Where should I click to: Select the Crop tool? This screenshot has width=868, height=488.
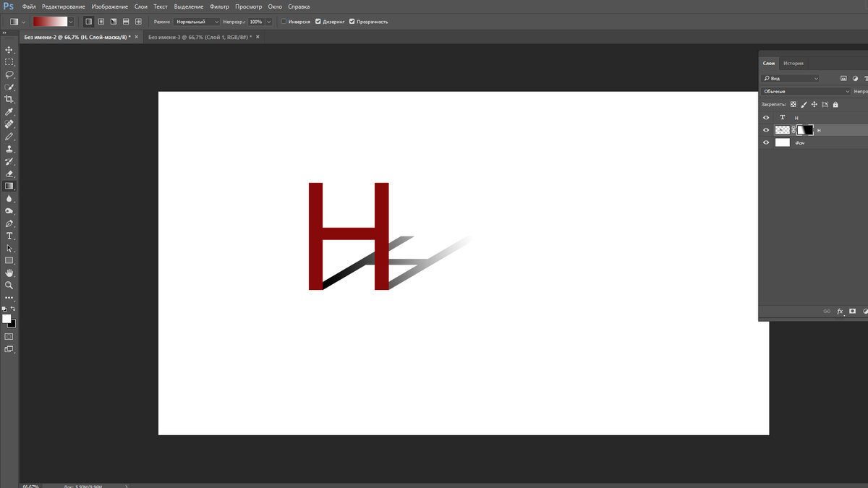tap(9, 99)
